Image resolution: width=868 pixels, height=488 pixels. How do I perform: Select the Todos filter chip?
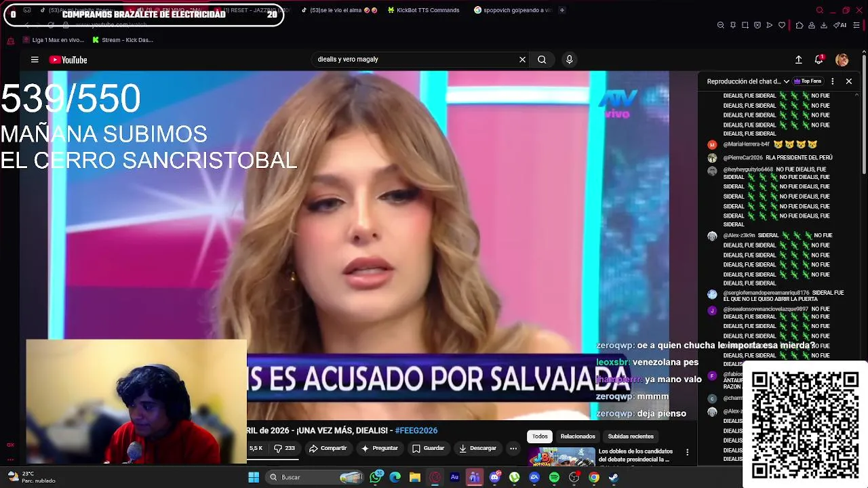point(540,436)
